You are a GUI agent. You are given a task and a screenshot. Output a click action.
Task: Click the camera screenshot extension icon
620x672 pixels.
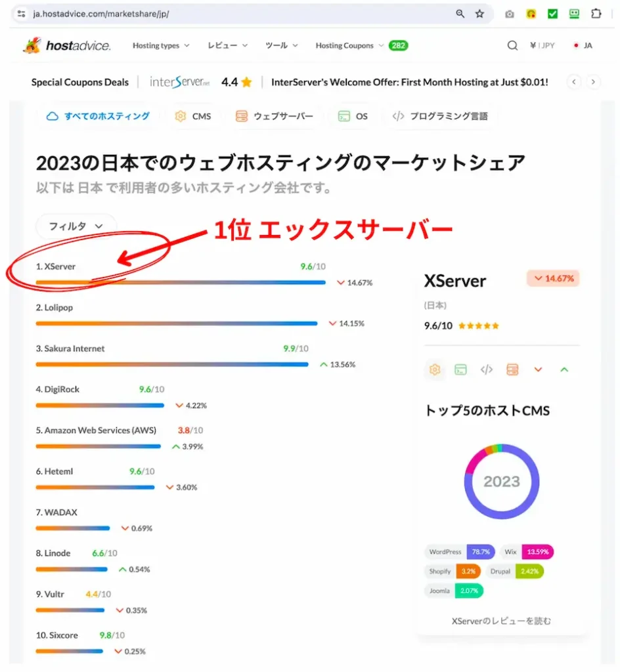[510, 14]
